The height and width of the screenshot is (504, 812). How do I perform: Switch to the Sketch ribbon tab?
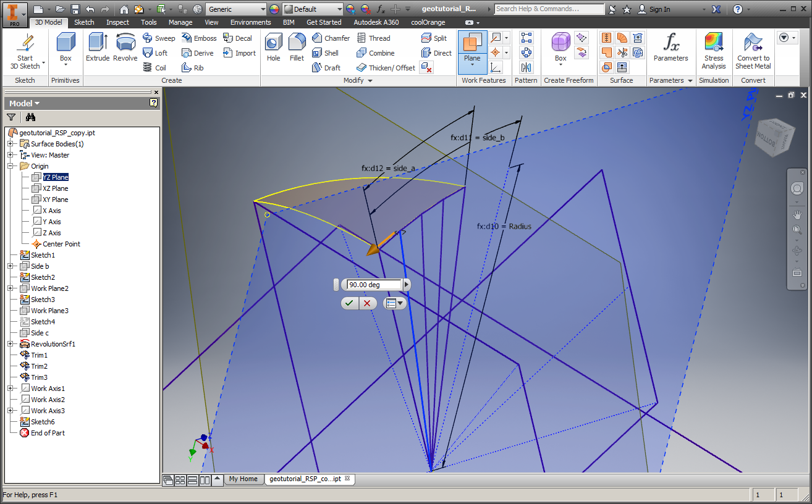tap(85, 22)
